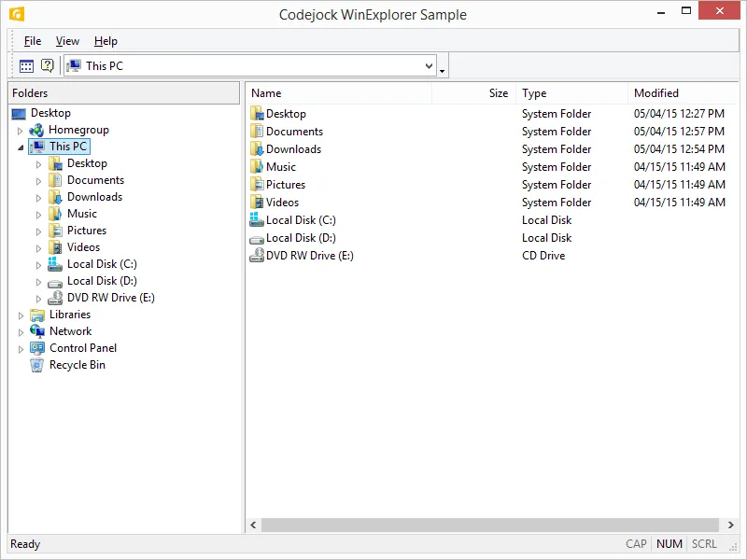
Task: Click the Codejock logo in title bar
Action: click(17, 14)
